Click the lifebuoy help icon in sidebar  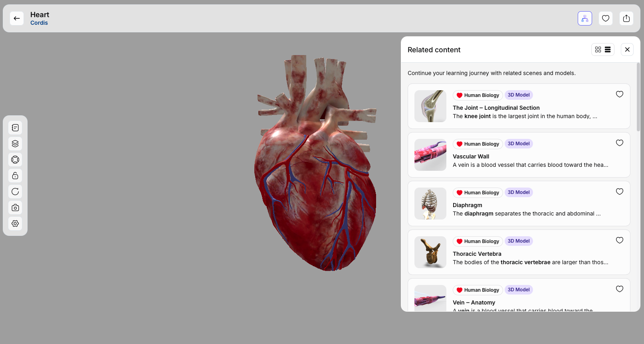pyautogui.click(x=15, y=160)
